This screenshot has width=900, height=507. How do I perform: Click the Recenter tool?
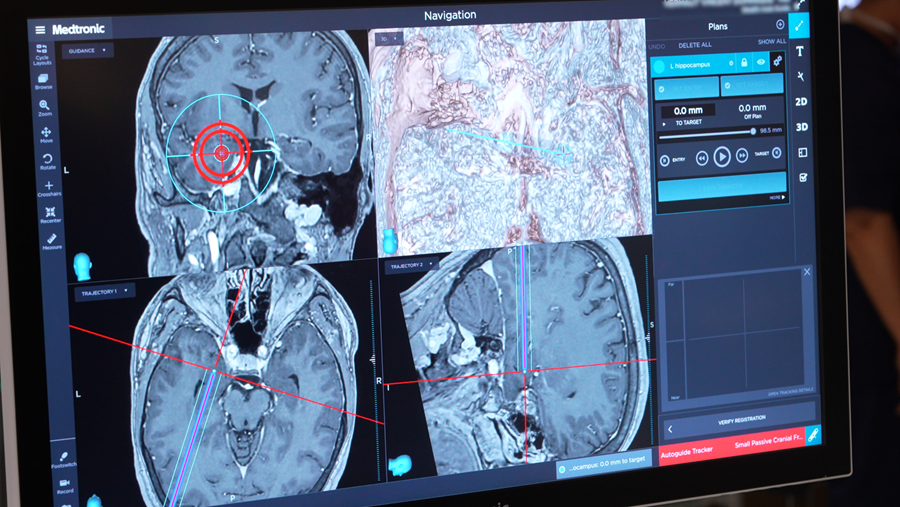point(51,215)
